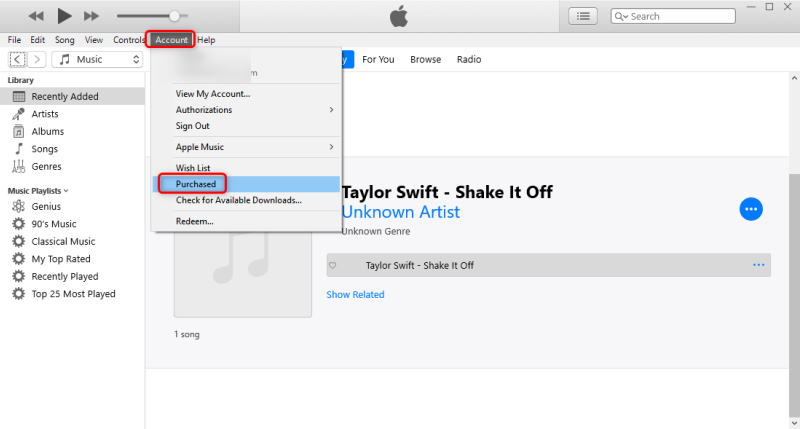Open Top 25 Most Played playlist
Viewport: 800px width, 429px height.
[72, 294]
